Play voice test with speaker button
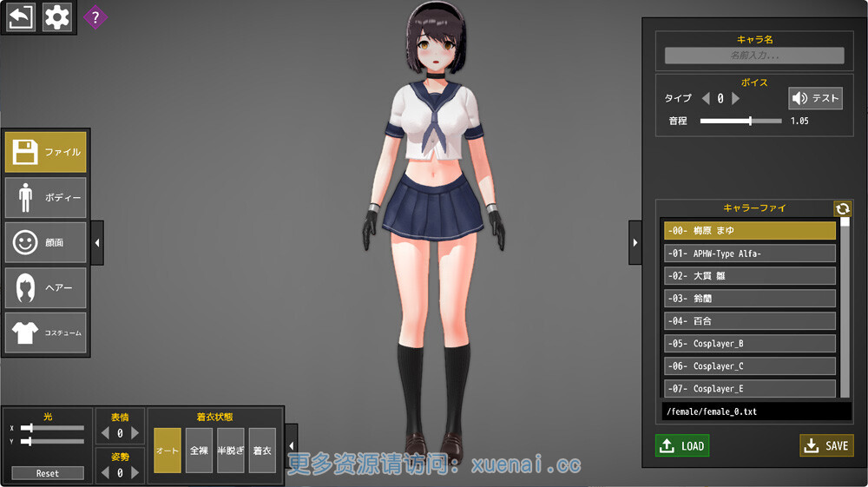This screenshot has width=868, height=487. coord(815,98)
